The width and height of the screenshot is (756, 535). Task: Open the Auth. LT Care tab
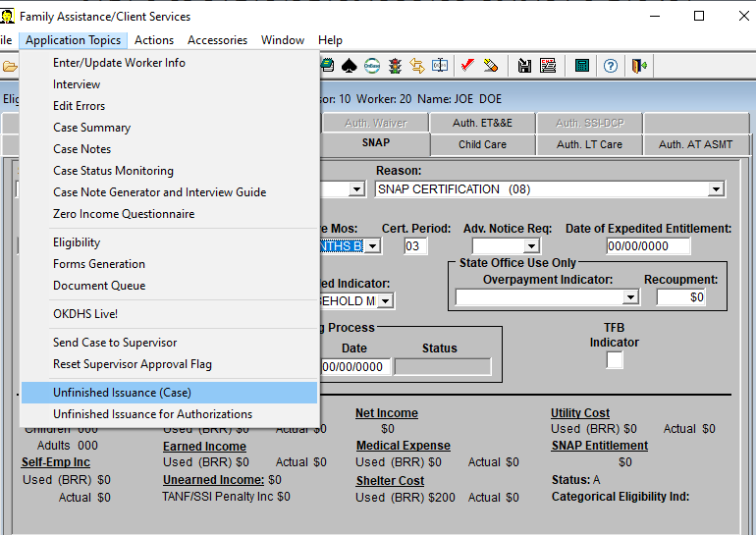pyautogui.click(x=589, y=144)
